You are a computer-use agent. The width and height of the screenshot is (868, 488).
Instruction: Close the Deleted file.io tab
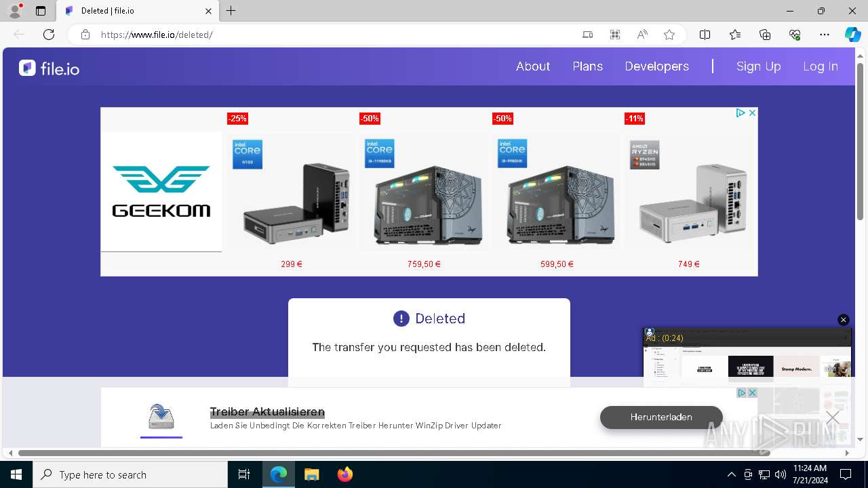[x=209, y=11]
